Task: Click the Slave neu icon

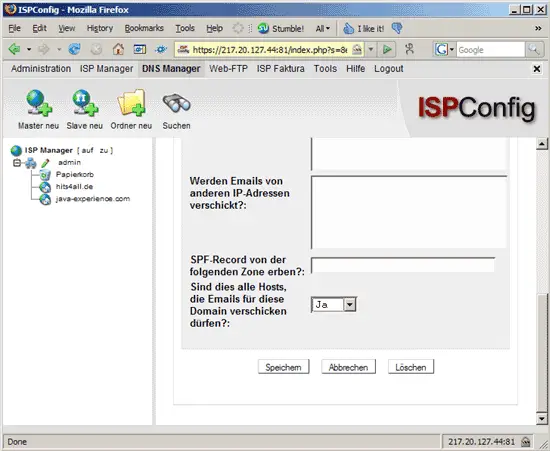Action: [x=85, y=102]
